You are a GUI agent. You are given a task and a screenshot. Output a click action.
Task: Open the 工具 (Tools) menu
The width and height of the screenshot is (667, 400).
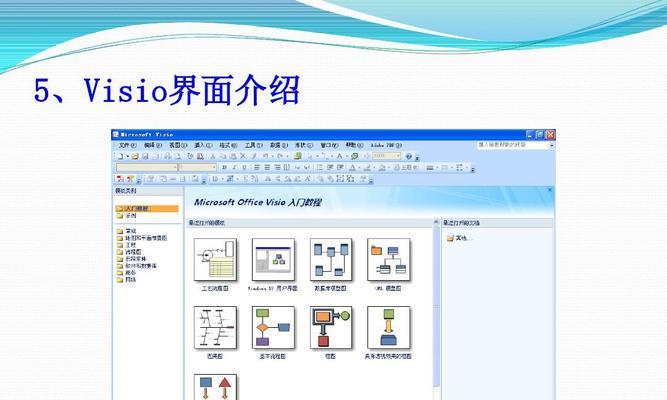pyautogui.click(x=254, y=146)
